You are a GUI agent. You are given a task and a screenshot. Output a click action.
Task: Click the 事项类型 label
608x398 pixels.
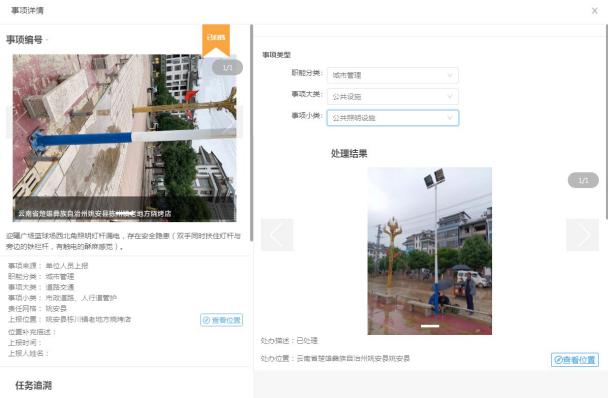tap(276, 55)
